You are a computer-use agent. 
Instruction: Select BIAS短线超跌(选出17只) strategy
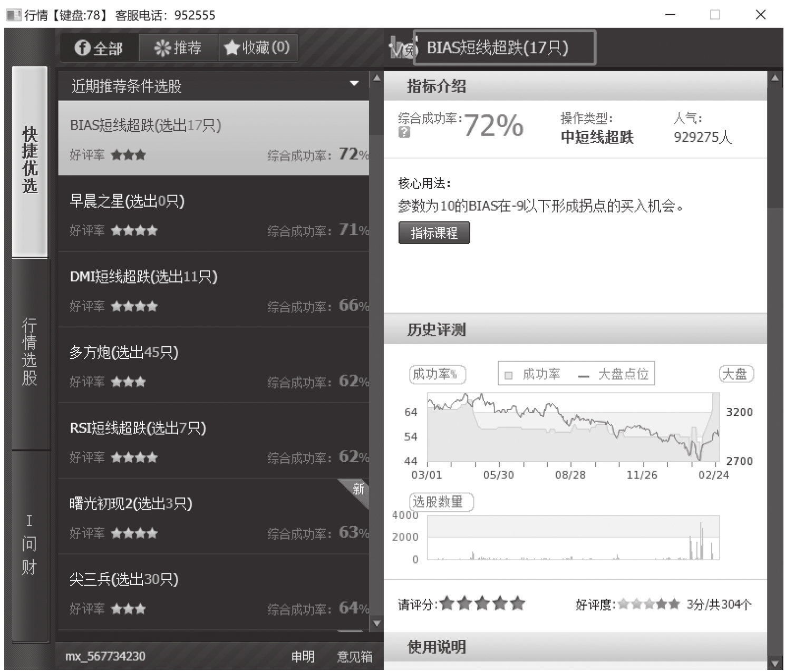tap(214, 138)
